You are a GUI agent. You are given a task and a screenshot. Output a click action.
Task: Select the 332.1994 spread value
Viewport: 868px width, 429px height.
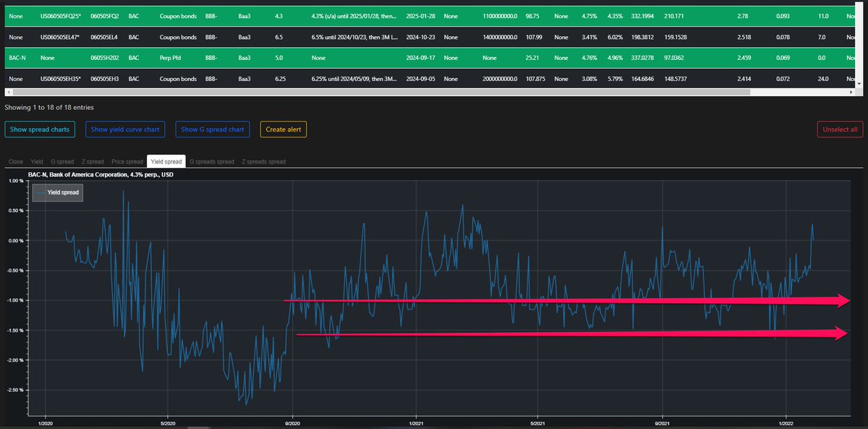click(x=642, y=15)
